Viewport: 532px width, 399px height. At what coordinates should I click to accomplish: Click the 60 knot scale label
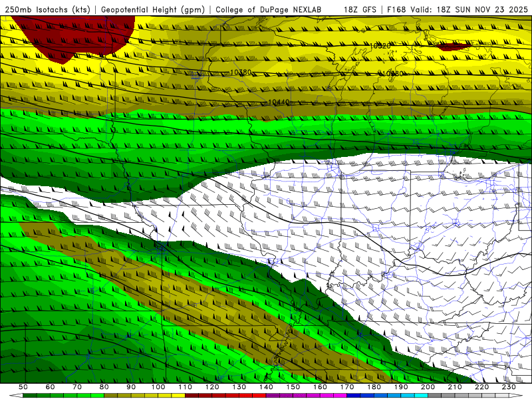[51, 387]
